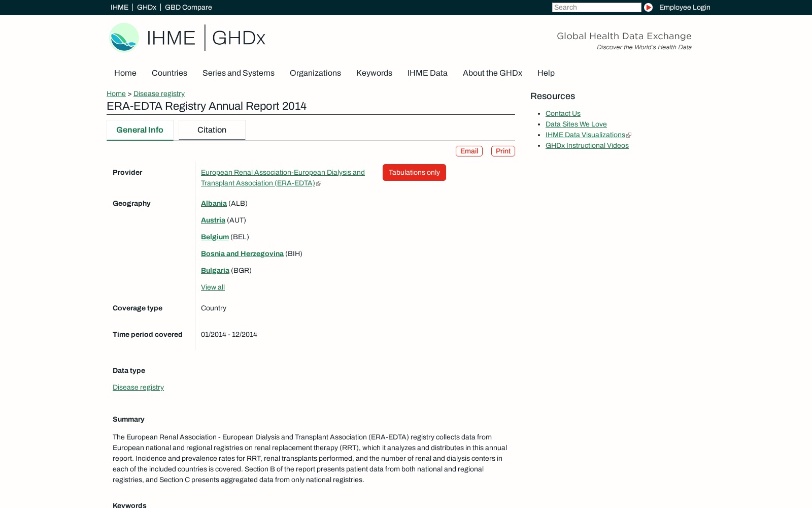Screen dimensions: 812x508
Task: Open the Countries menu item
Action: [170, 73]
